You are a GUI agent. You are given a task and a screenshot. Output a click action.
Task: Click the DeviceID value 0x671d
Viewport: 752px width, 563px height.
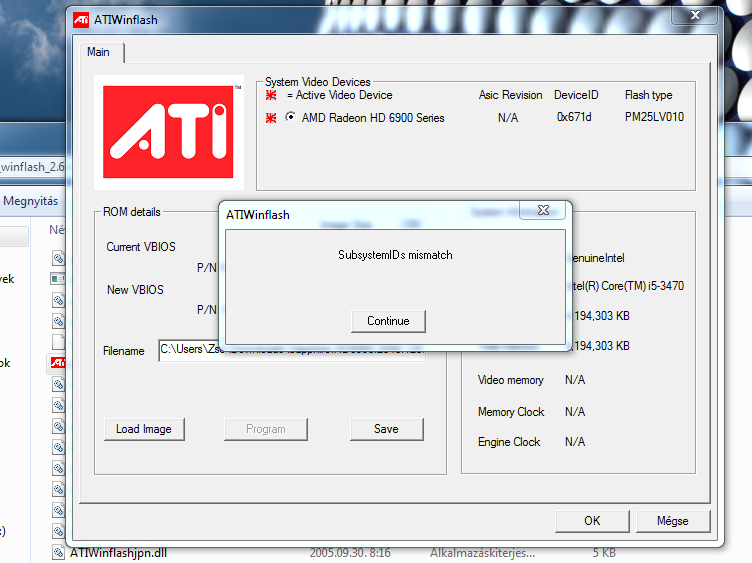pos(574,117)
